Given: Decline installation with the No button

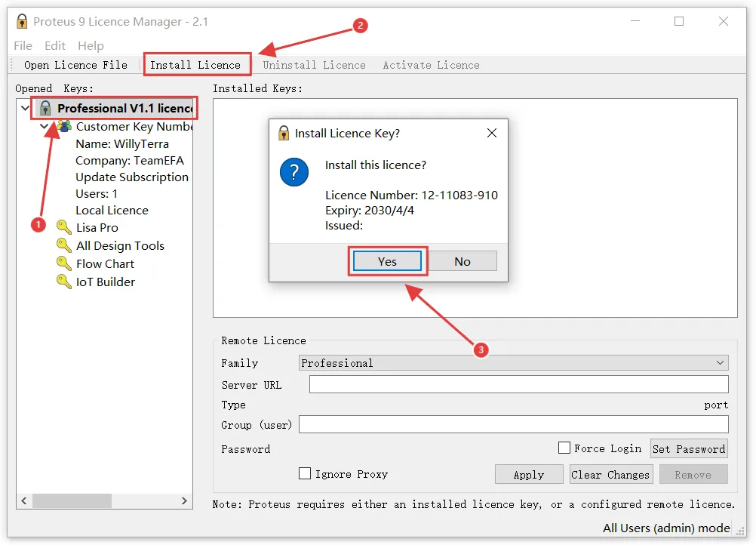Looking at the screenshot, I should [x=463, y=261].
